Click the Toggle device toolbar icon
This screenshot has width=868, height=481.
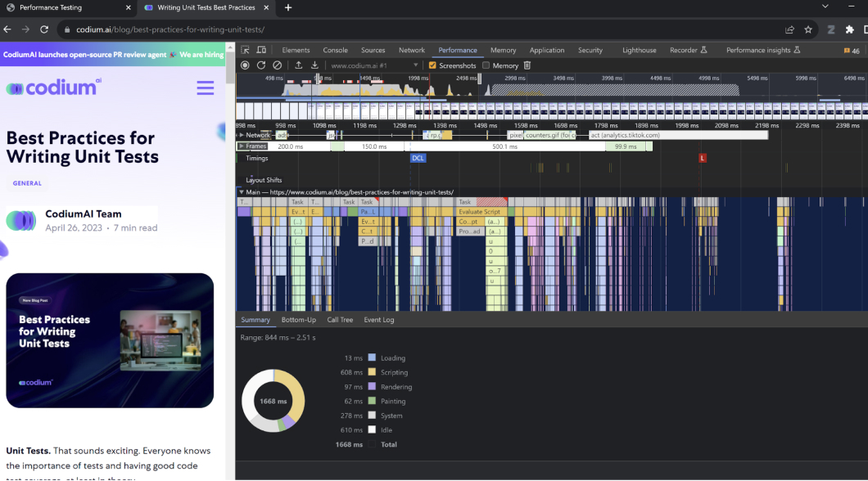point(260,50)
